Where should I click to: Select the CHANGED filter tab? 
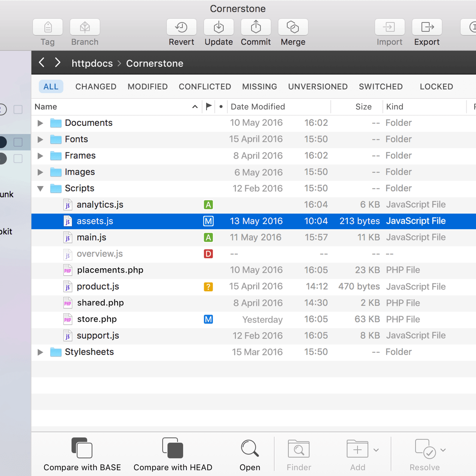pyautogui.click(x=96, y=87)
